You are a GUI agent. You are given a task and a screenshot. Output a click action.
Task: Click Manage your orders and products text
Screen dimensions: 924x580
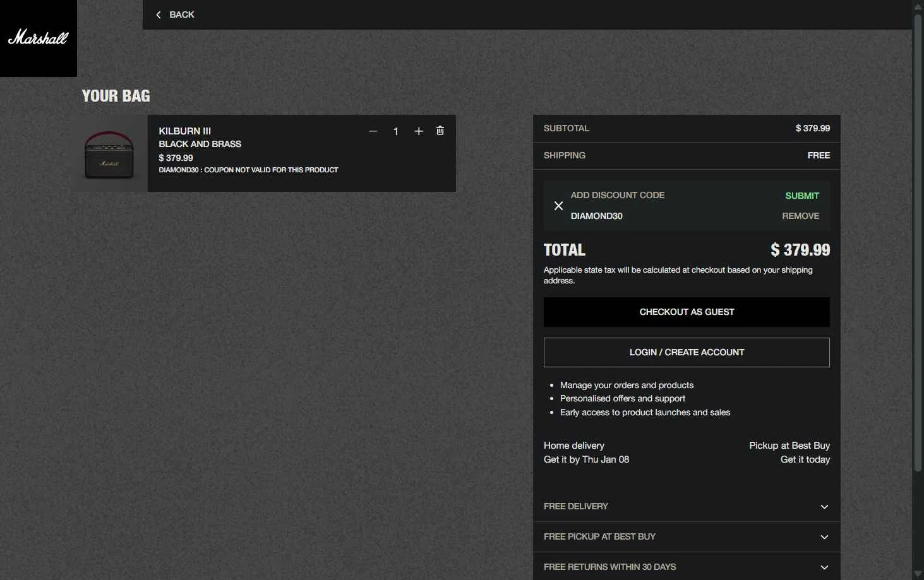pyautogui.click(x=627, y=385)
